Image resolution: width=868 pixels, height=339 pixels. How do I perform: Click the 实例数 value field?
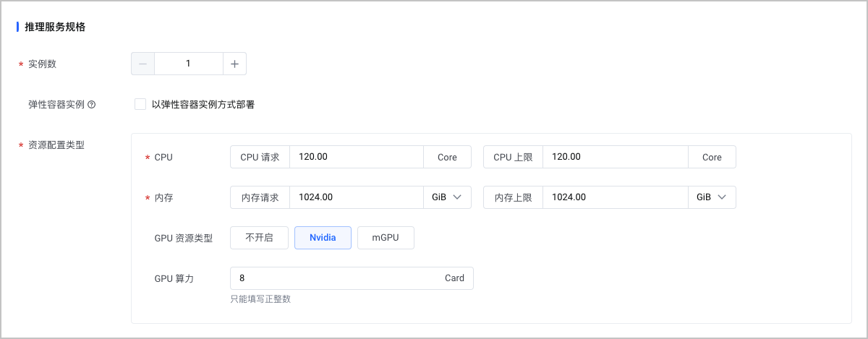tap(188, 64)
